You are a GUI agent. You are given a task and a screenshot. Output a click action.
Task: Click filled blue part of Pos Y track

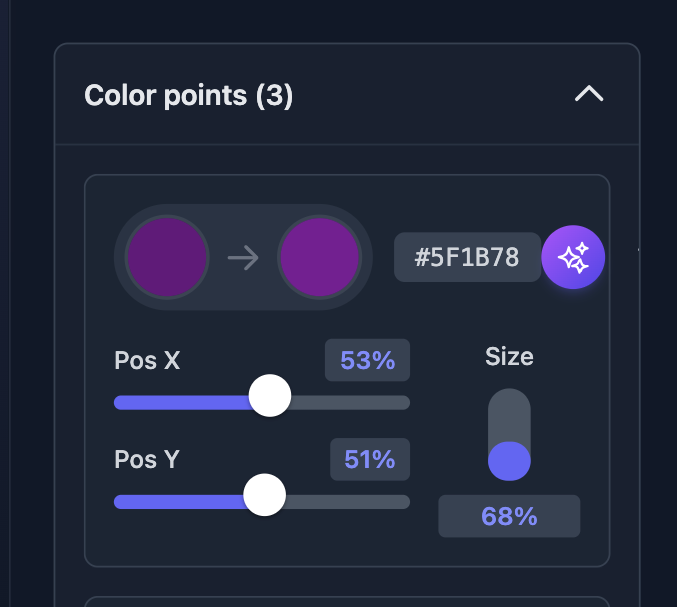[x=180, y=501]
